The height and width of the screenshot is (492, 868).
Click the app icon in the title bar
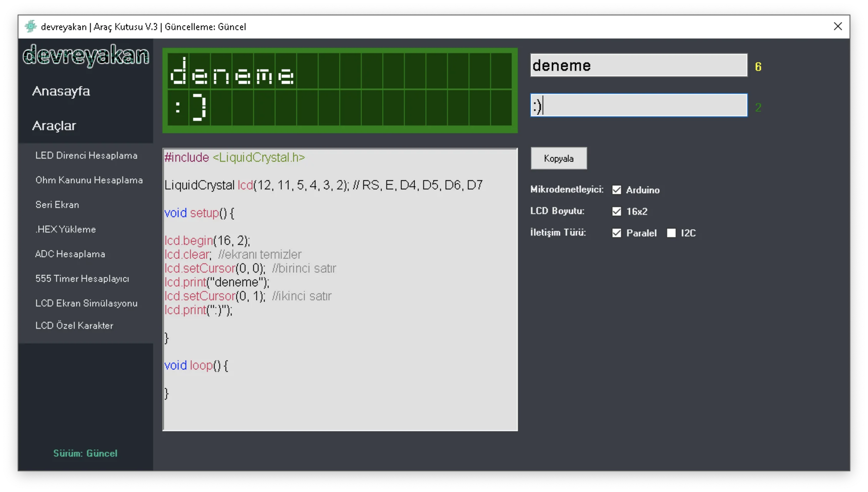point(30,27)
